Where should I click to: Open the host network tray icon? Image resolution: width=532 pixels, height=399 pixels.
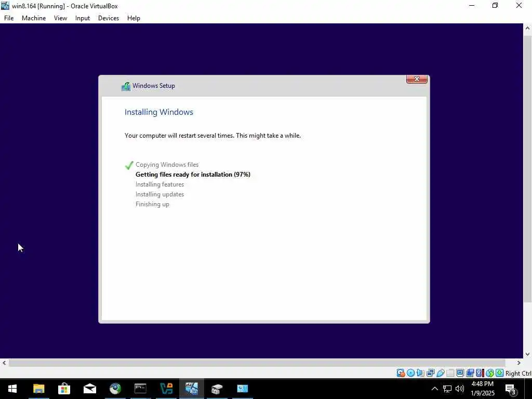tap(447, 389)
